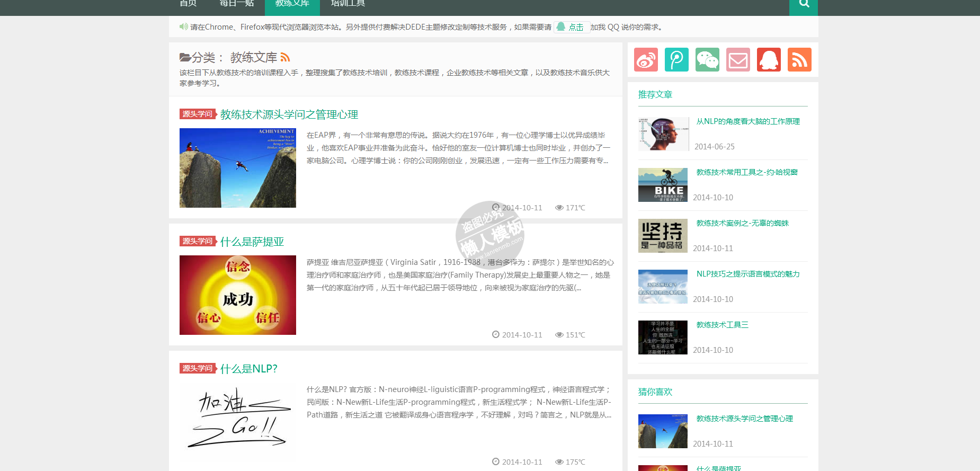The width and height of the screenshot is (980, 471).
Task: Open article 教练技术源头学问之管理心理
Action: [x=289, y=114]
